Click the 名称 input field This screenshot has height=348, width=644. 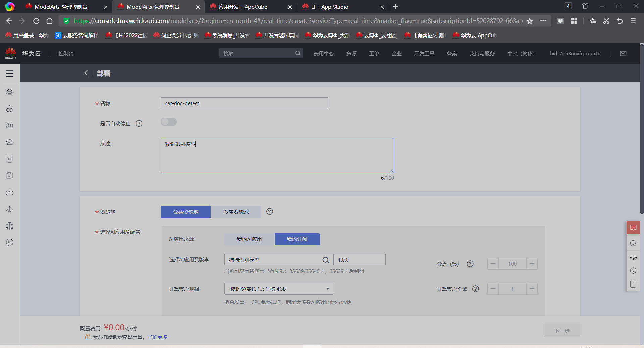[245, 103]
